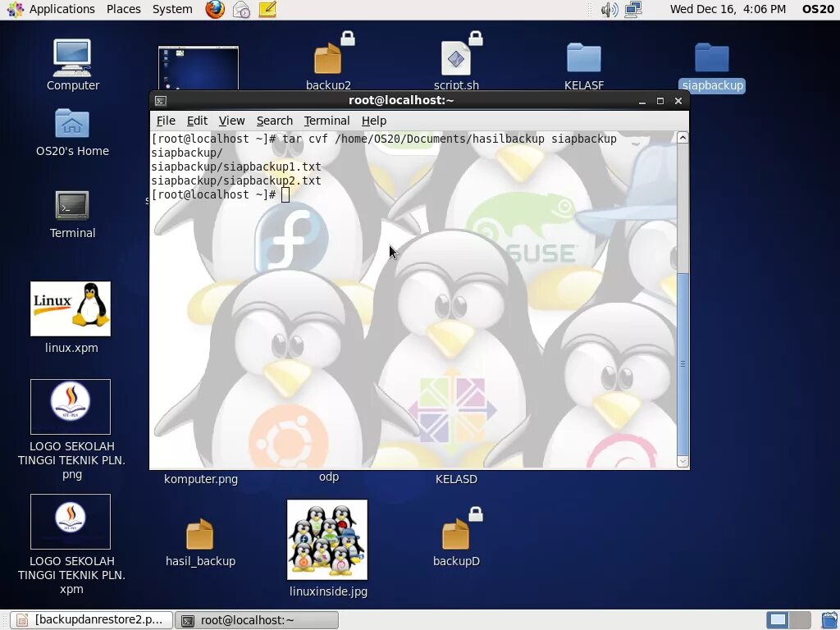Switch to the second workspace
Viewport: 840px width, 630px height.
click(800, 620)
